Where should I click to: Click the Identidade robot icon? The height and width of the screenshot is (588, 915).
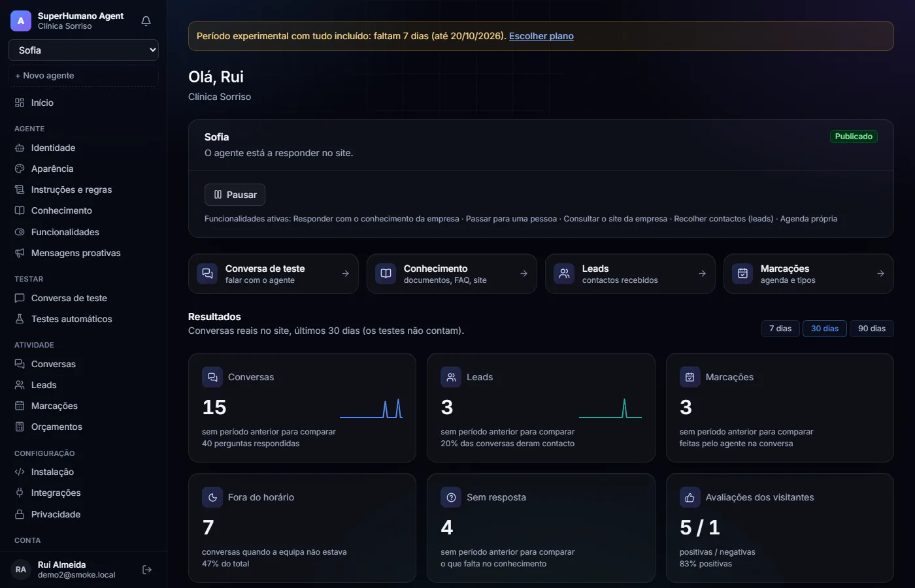pos(20,148)
